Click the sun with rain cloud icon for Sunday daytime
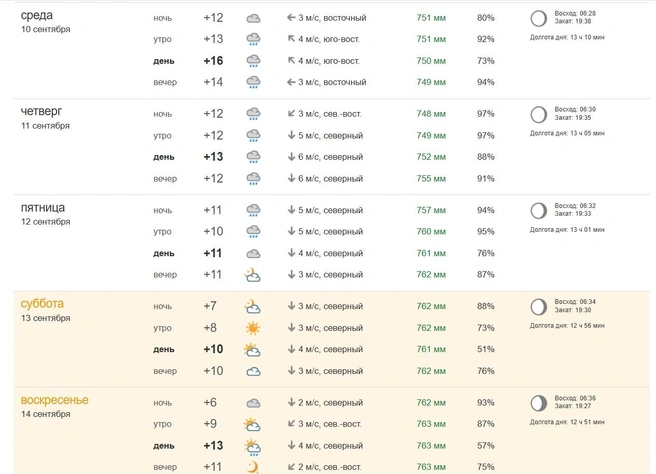Viewport: 656px width, 474px height. pos(253,447)
